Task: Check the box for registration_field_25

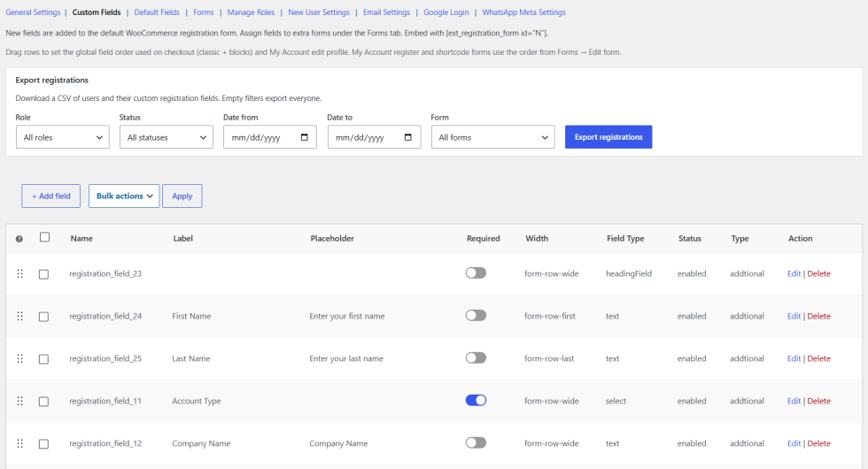Action: tap(43, 359)
